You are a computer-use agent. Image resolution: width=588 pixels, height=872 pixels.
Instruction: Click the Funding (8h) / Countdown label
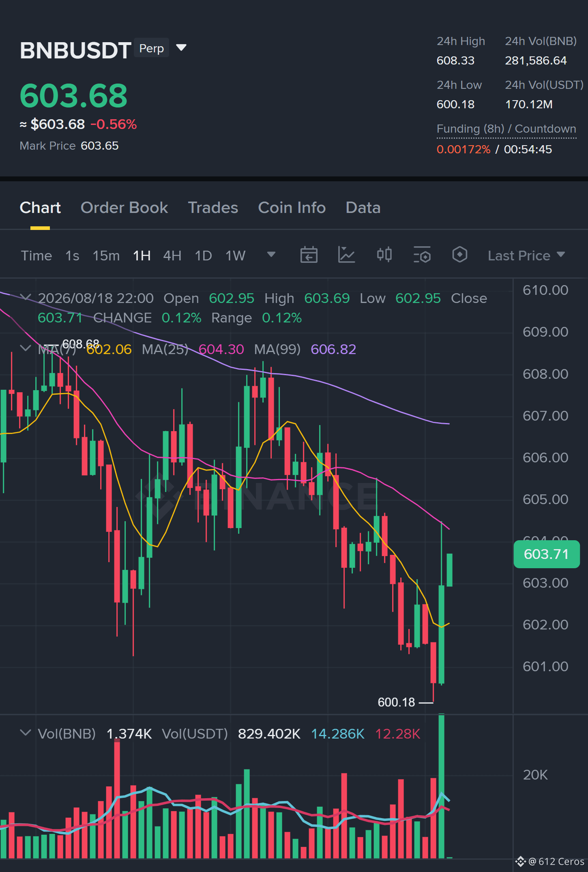(506, 129)
